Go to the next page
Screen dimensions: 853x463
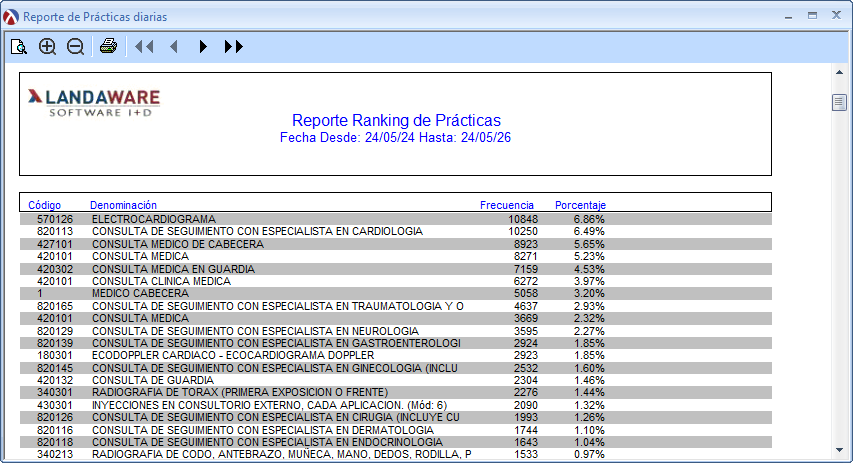pyautogui.click(x=203, y=47)
